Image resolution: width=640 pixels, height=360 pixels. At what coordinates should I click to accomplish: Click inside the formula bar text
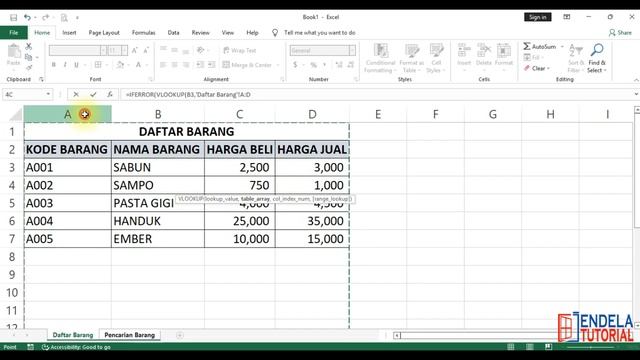188,95
